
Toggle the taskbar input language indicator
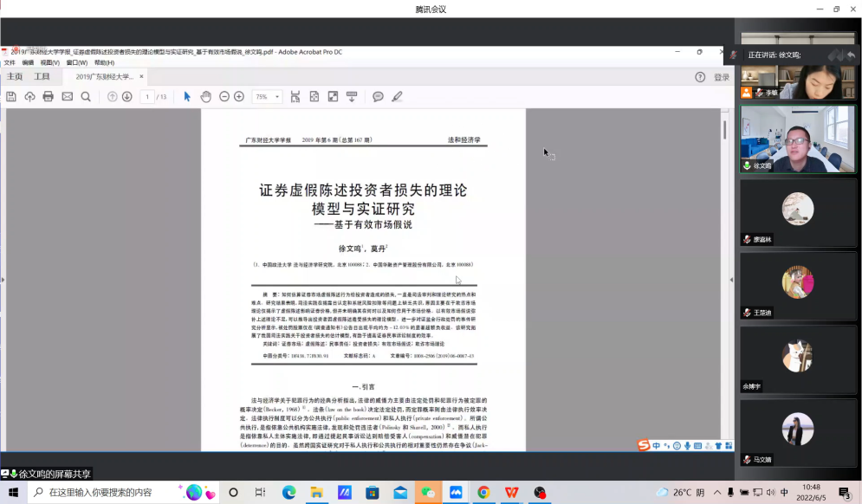pyautogui.click(x=784, y=493)
